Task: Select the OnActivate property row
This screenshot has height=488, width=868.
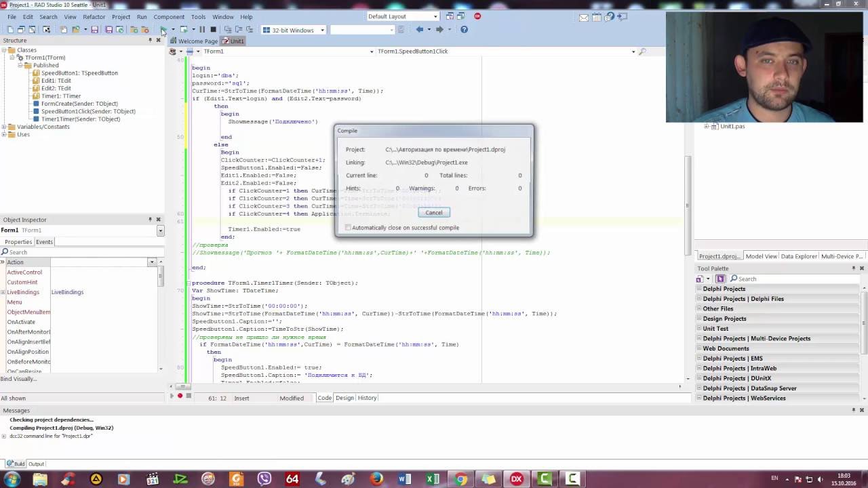Action: tap(81, 322)
